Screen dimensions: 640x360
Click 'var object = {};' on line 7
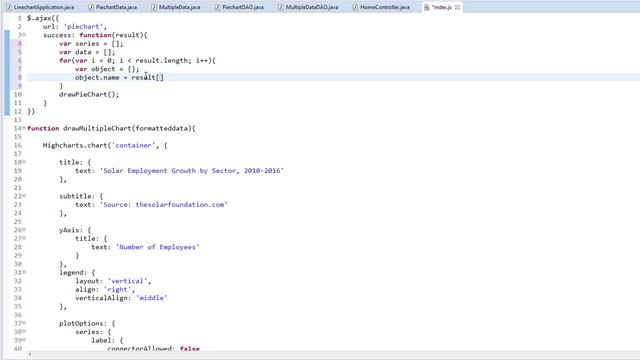(107, 69)
